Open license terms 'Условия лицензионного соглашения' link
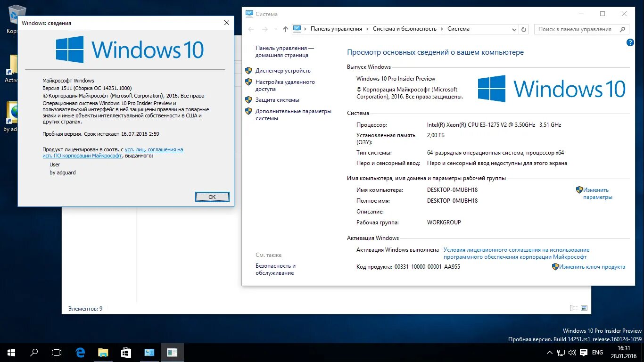This screenshot has height=362, width=644. click(x=516, y=254)
